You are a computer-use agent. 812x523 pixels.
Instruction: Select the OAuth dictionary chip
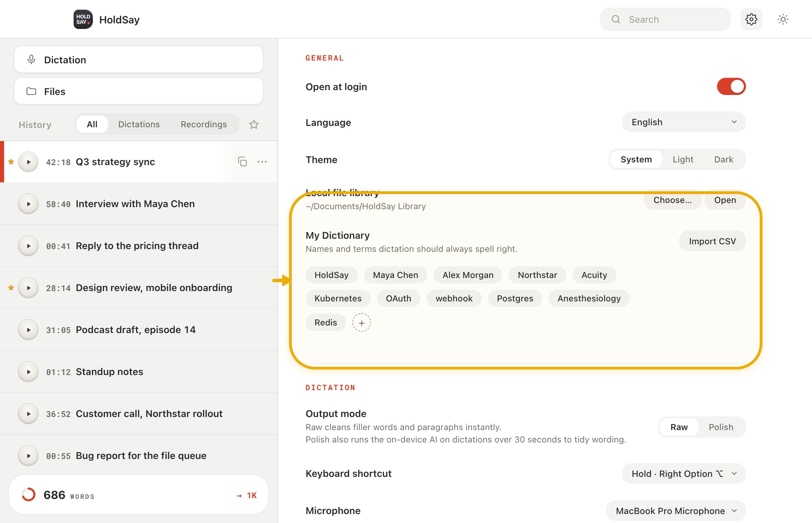(398, 298)
